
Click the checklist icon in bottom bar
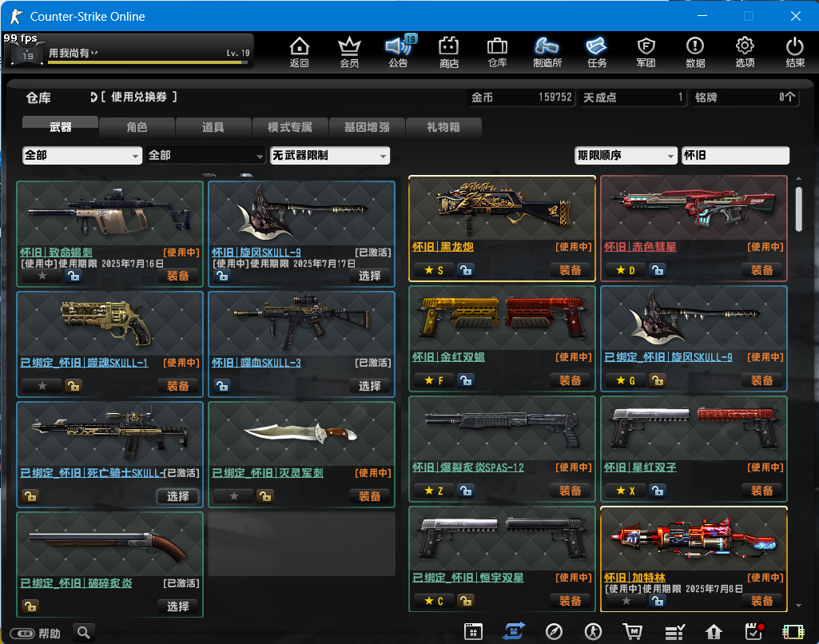(x=674, y=632)
